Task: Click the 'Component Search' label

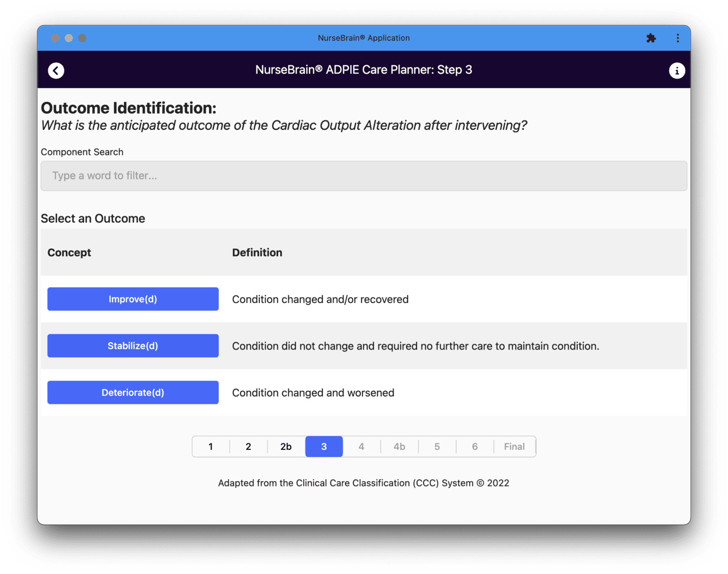Action: 82,152
